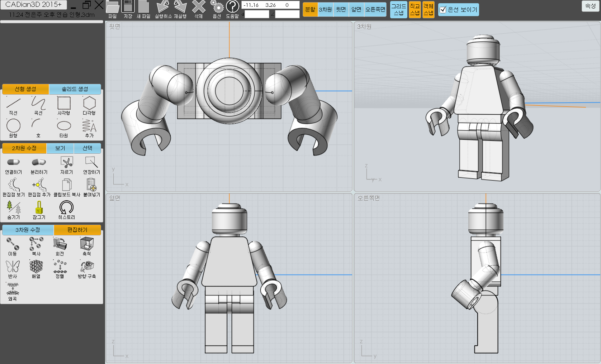Viewport: 601px width, 364px height.
Task: Select the 반사 (Mirror) tool
Action: pos(13,267)
